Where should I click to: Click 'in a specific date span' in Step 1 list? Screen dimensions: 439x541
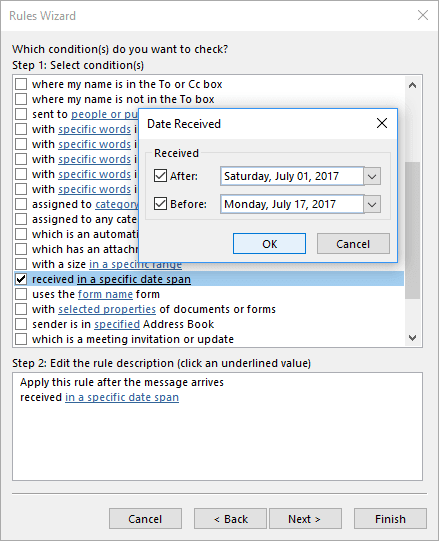[x=134, y=279]
